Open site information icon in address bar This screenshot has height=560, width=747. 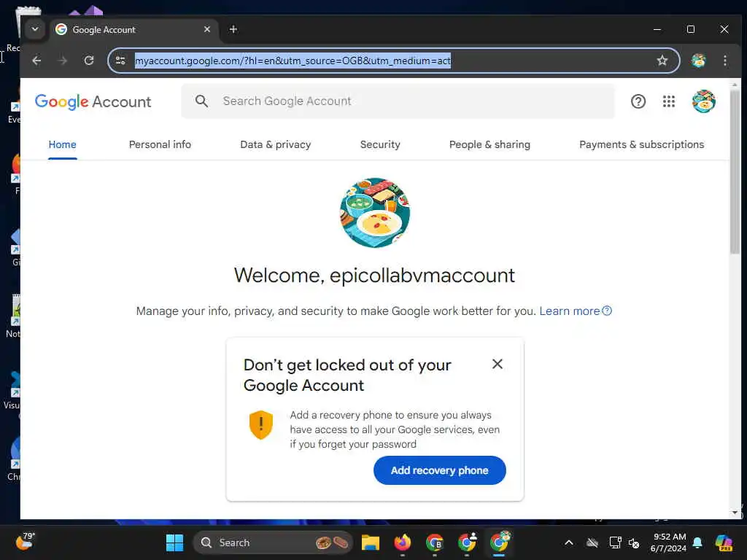pyautogui.click(x=120, y=61)
